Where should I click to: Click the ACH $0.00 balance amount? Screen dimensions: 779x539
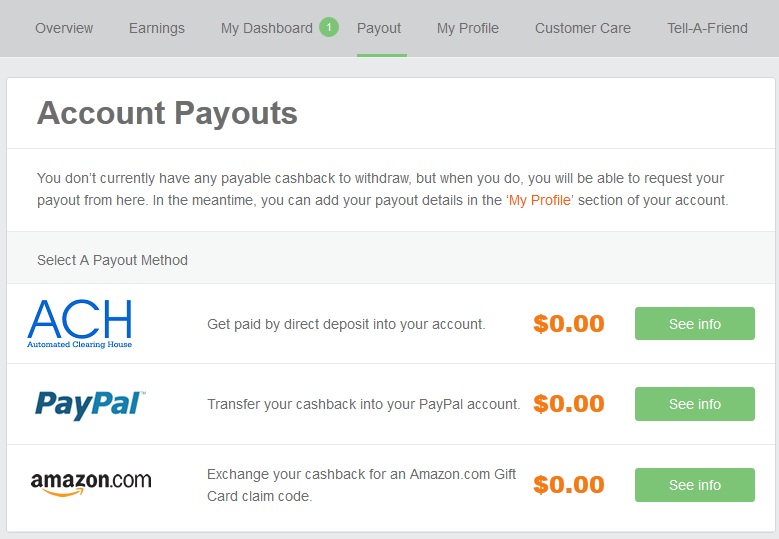(569, 324)
